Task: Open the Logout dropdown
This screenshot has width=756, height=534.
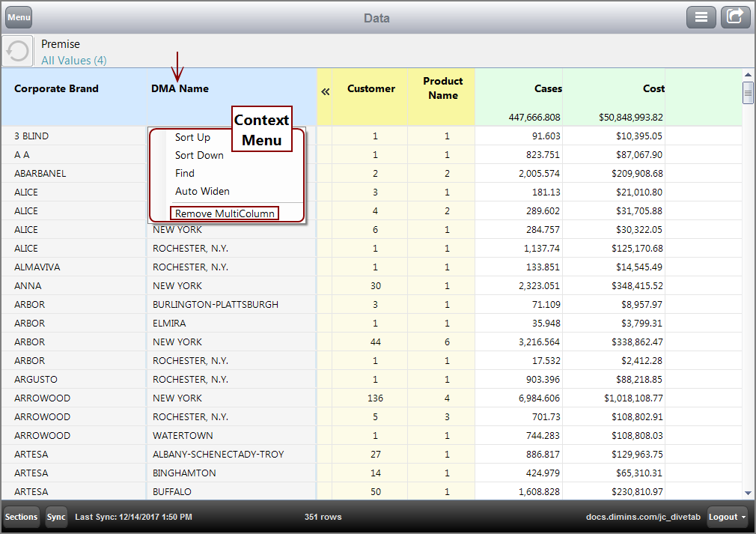Action: click(x=728, y=517)
